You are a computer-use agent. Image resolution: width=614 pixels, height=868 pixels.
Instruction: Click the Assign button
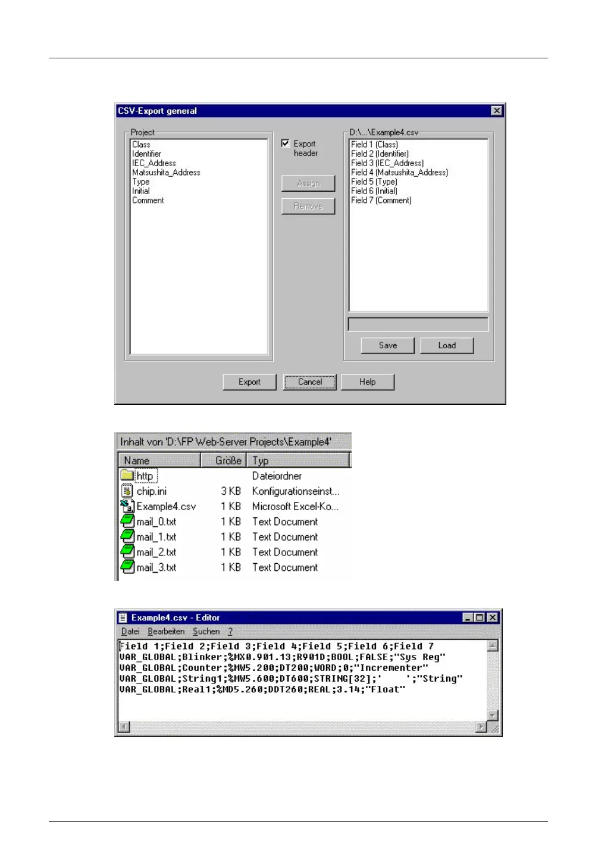coord(308,183)
